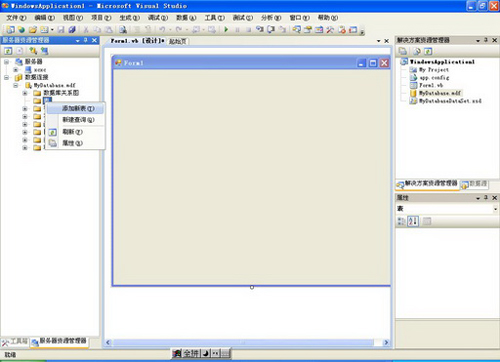Choose 新建查询 from the context menu

75,120
